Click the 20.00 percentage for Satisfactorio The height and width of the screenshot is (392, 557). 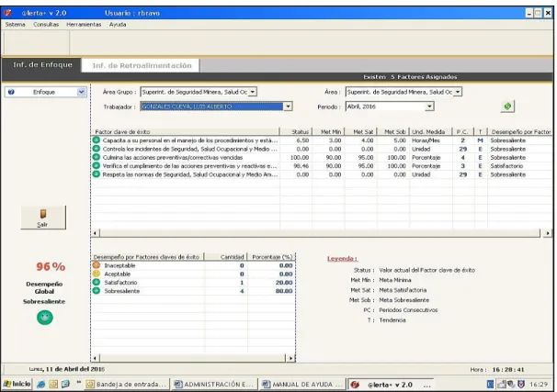[x=284, y=283]
